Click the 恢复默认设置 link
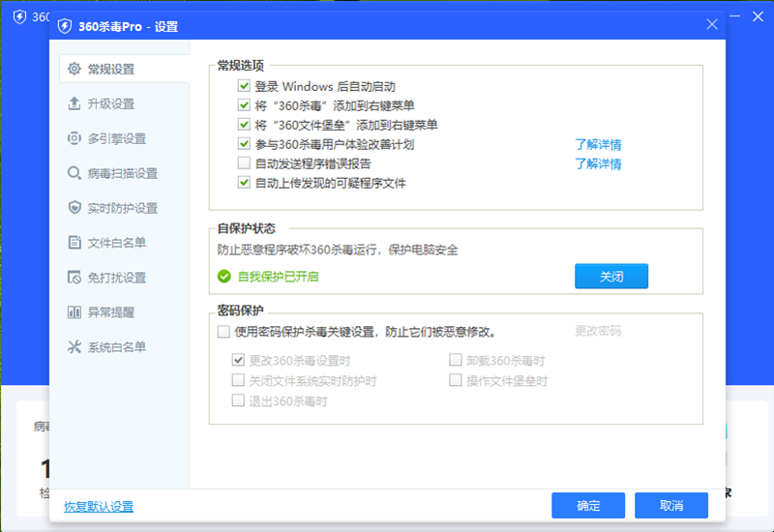Image resolution: width=774 pixels, height=532 pixels. pos(99,507)
